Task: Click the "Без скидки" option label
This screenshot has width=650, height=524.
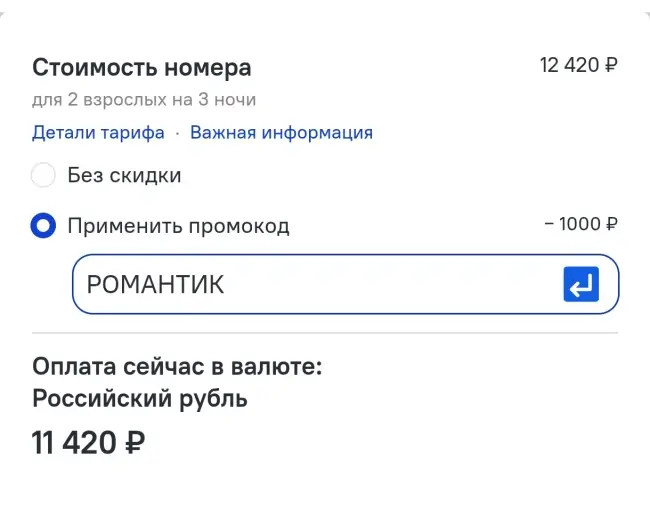Action: click(x=124, y=176)
